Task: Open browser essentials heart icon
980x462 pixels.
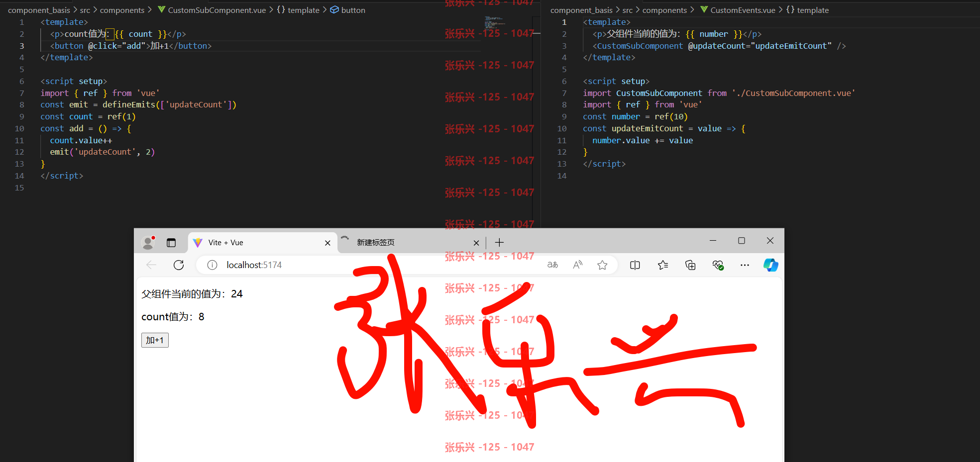Action: point(718,265)
